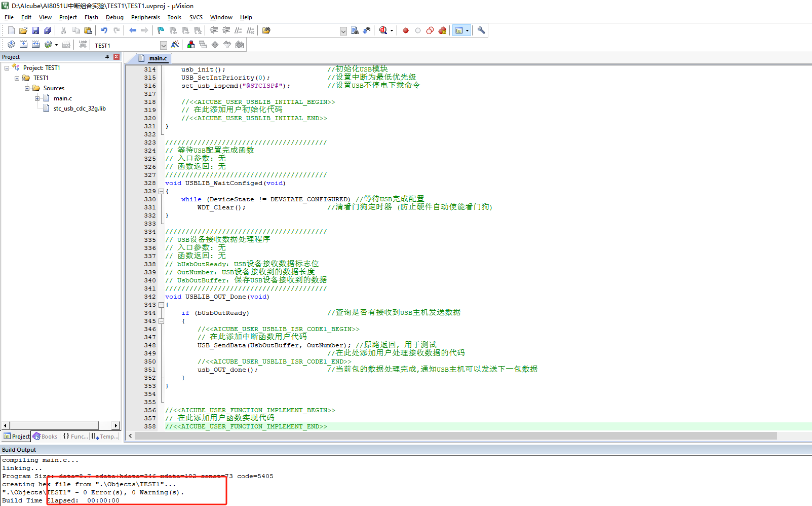812x506 pixels.
Task: Click the Uncomment selection icon
Action: click(x=250, y=30)
